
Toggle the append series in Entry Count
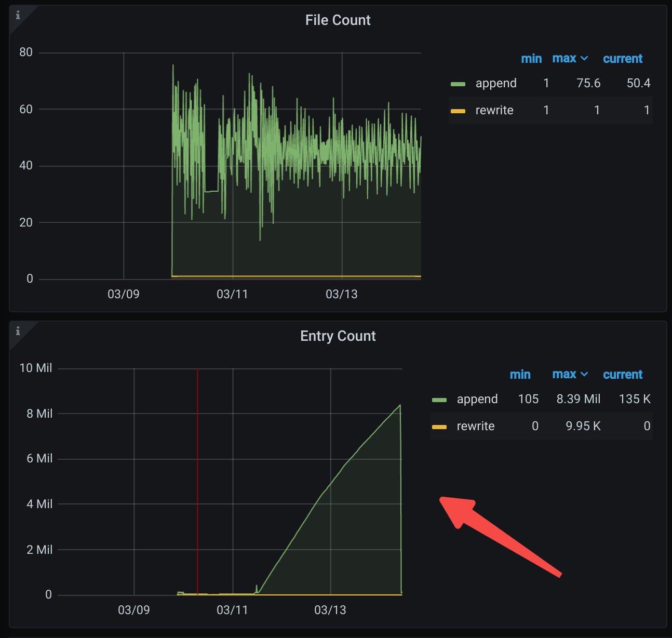pyautogui.click(x=477, y=399)
